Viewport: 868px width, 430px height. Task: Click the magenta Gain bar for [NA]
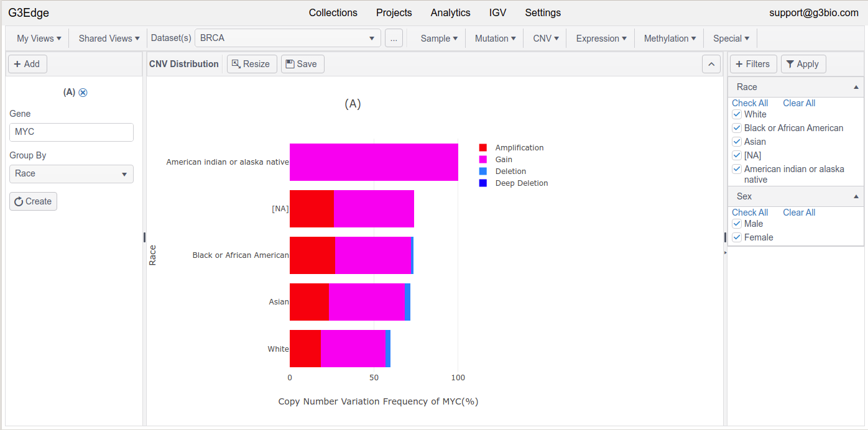pyautogui.click(x=374, y=209)
